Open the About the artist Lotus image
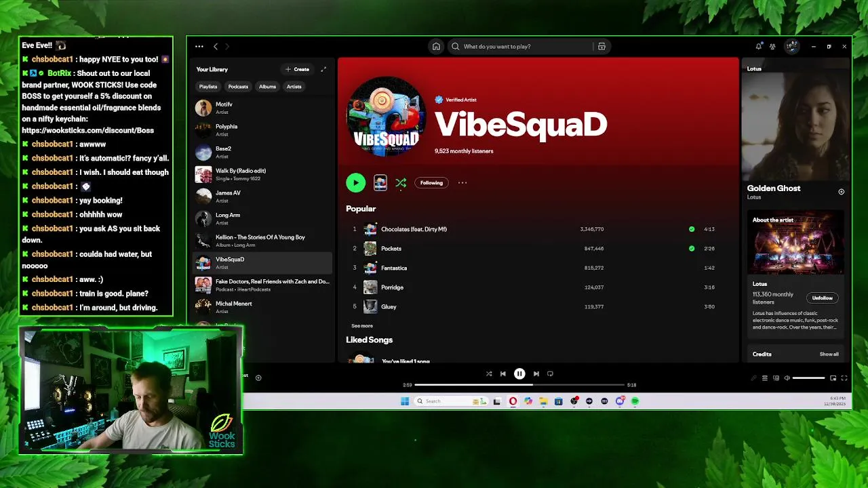This screenshot has width=868, height=488. pos(795,242)
